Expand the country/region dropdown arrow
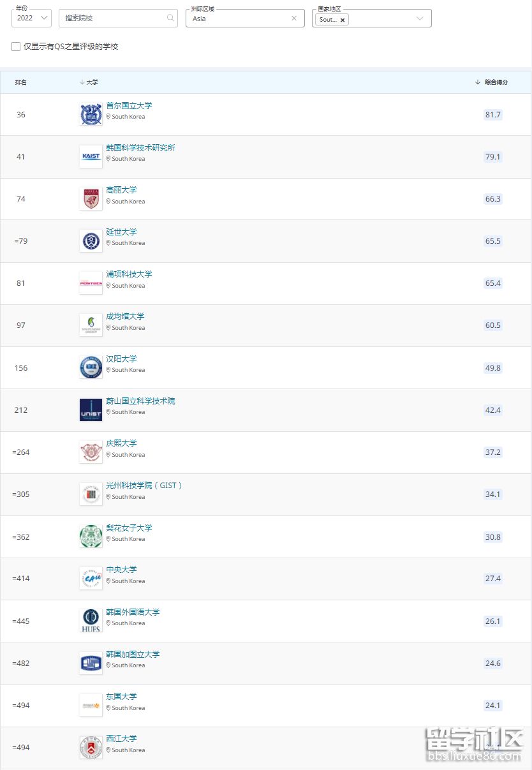Viewport: 532px width, 770px height. tap(420, 19)
